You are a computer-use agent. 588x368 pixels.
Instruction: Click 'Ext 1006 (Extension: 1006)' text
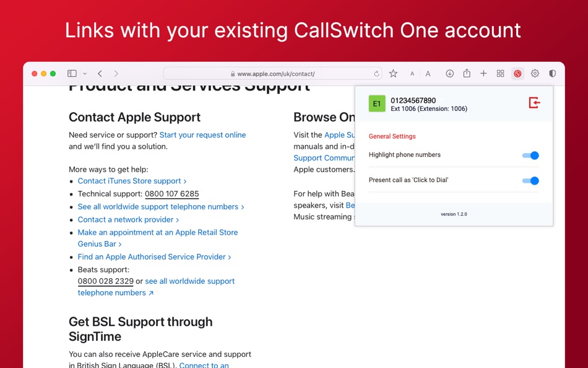tap(429, 109)
